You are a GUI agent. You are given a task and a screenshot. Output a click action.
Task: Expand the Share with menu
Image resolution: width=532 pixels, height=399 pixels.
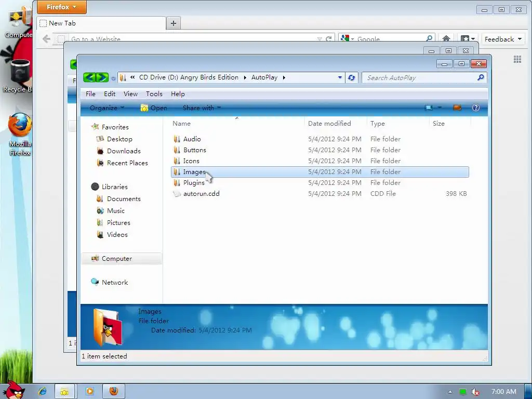click(202, 108)
